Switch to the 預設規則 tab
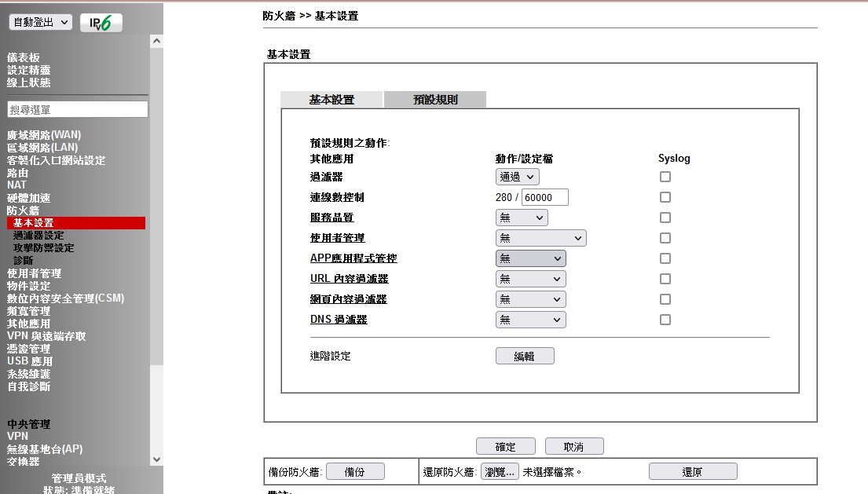868x494 pixels. point(435,100)
